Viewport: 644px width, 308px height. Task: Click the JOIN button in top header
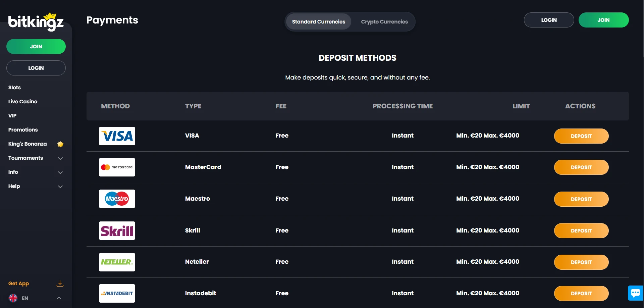[603, 20]
